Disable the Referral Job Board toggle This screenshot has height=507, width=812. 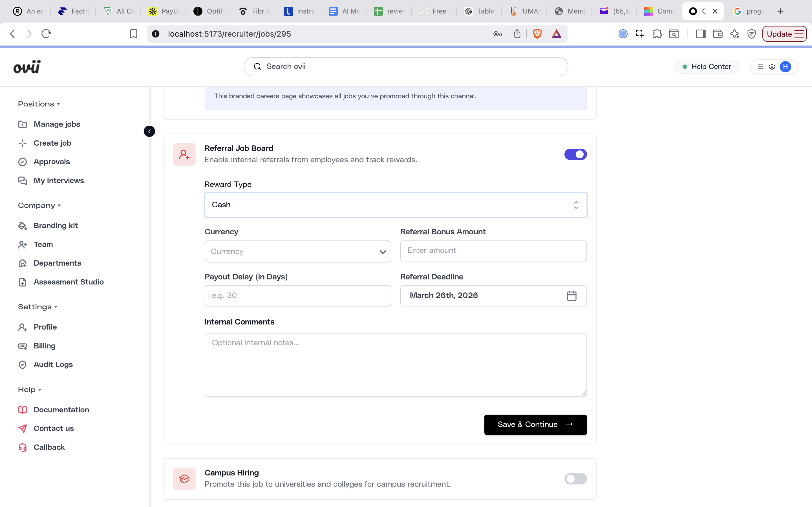point(575,154)
